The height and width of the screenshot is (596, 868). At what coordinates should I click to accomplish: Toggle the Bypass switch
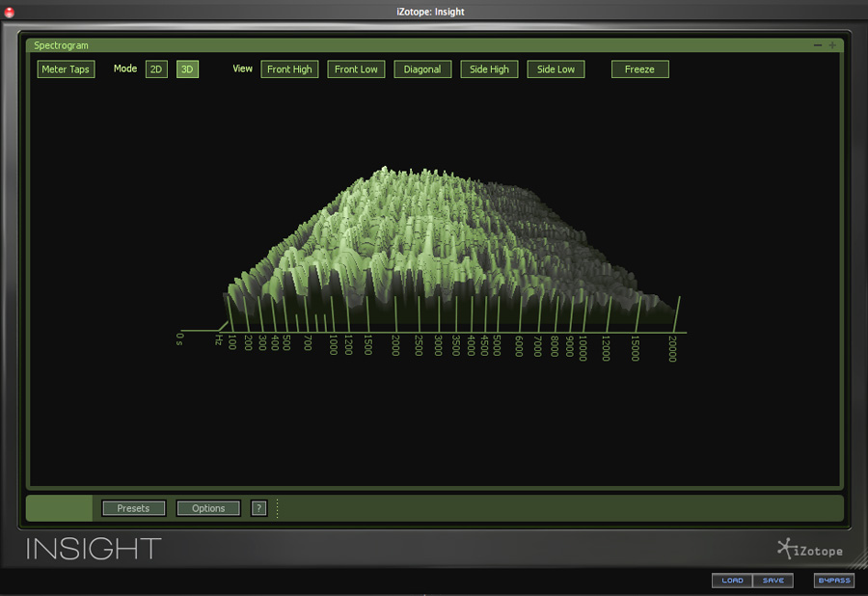(834, 581)
